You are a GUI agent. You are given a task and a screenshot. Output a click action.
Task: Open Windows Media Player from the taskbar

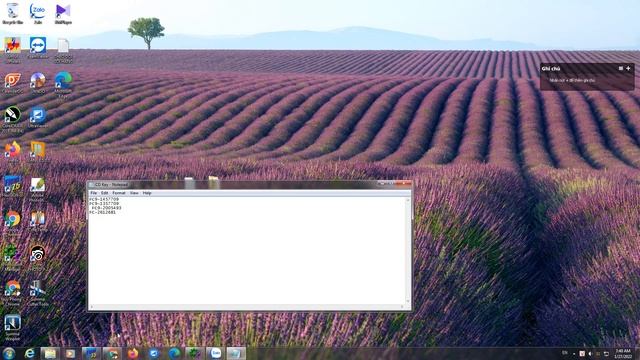point(70,353)
